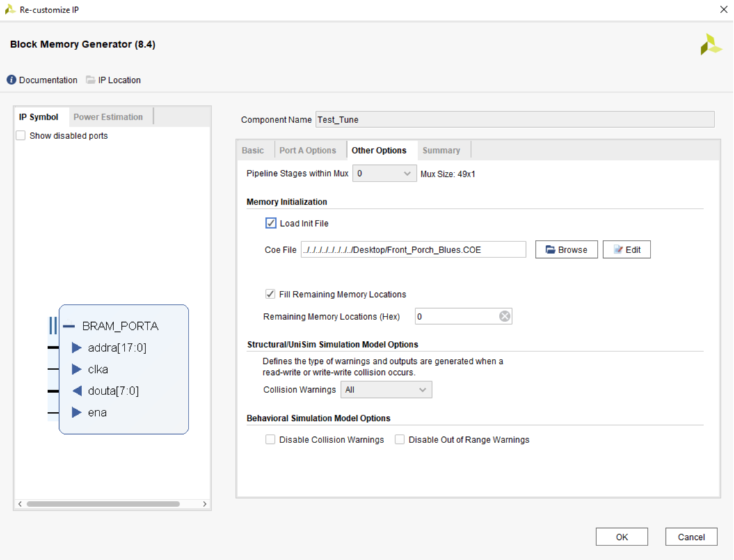Screen dimensions: 734x560
Task: Click left arrow of IP Symbol scrollbar
Action: click(19, 503)
